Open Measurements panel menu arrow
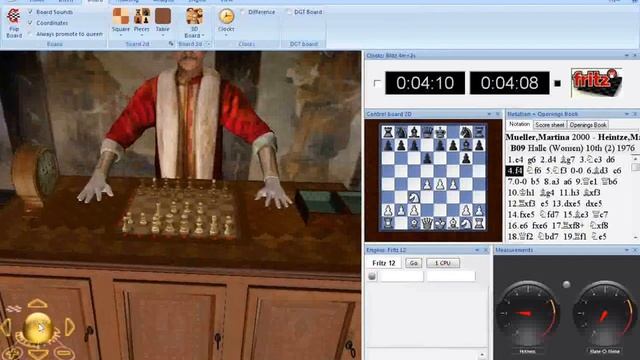The width and height of the screenshot is (640, 360). tap(627, 250)
